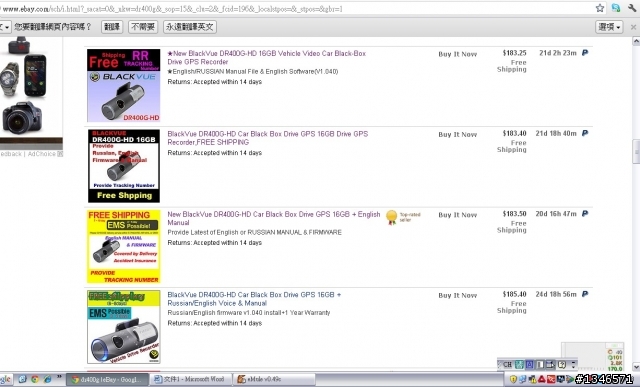The height and width of the screenshot is (387, 640).
Task: Click Buy It Now on the $185.40 listing
Action: (x=458, y=295)
